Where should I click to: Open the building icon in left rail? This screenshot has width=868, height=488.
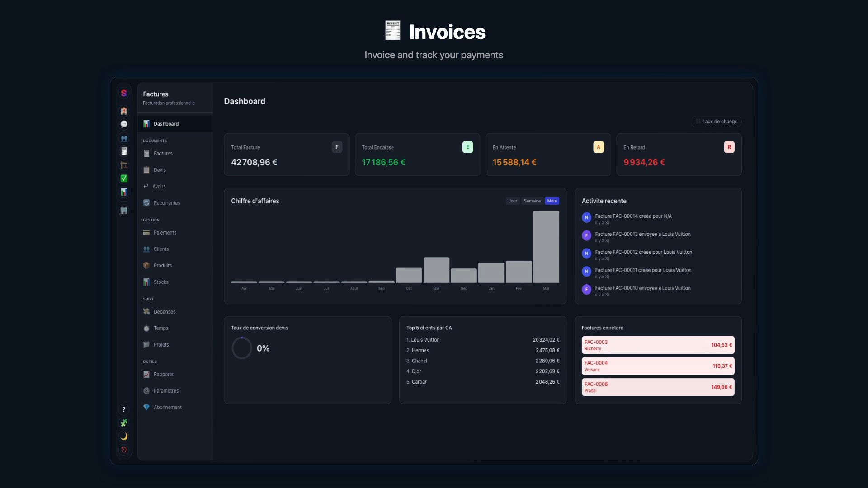[124, 211]
